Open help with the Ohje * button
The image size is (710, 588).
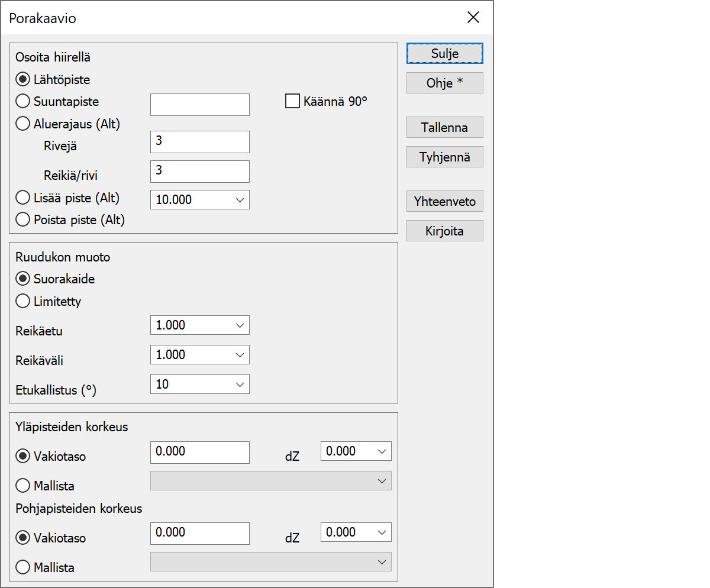click(x=444, y=83)
